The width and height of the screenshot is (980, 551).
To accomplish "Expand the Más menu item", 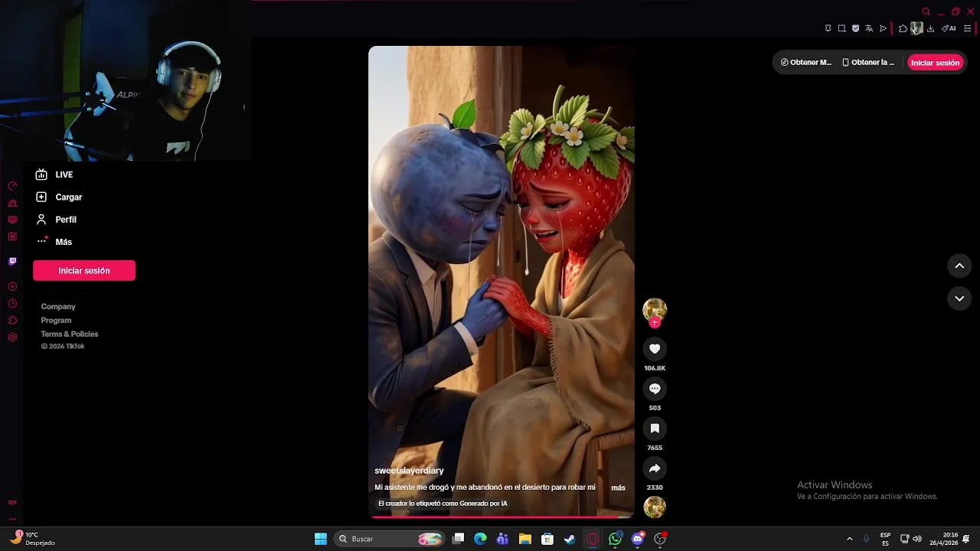I will click(x=54, y=242).
